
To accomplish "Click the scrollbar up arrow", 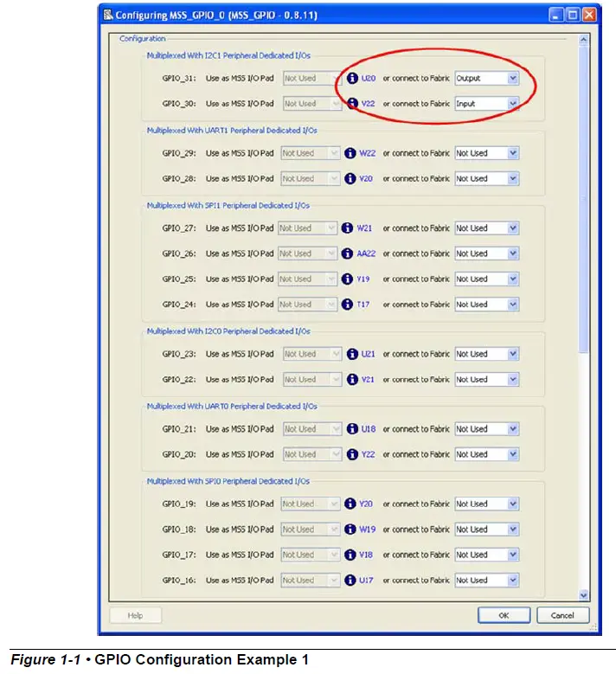I will tap(583, 40).
